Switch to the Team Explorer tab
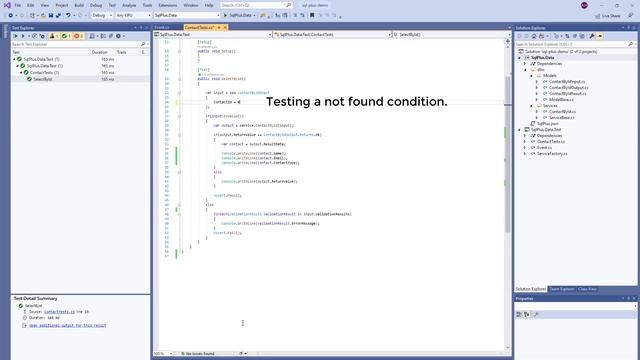This screenshot has width=640, height=360. click(x=562, y=289)
